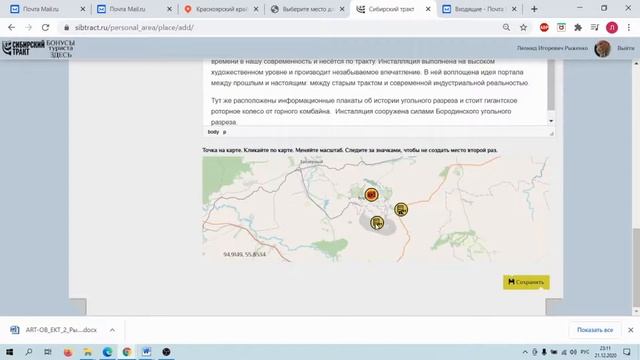Click the user avatar photo in header

point(602,49)
